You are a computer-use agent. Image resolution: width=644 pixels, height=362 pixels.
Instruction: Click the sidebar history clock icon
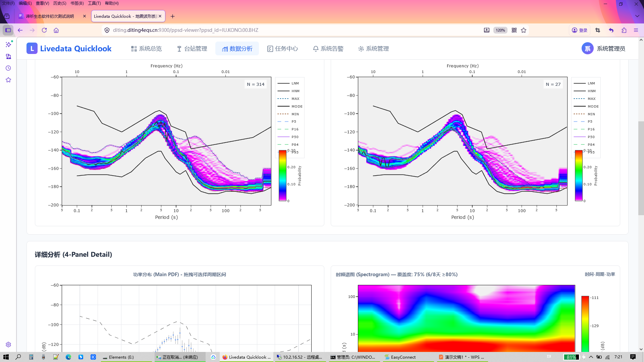(8, 68)
